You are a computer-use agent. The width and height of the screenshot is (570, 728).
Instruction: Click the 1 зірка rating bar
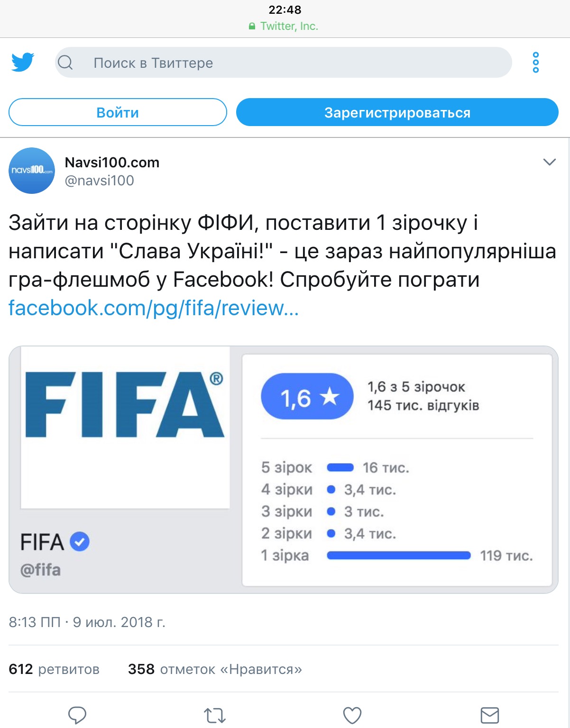point(399,555)
